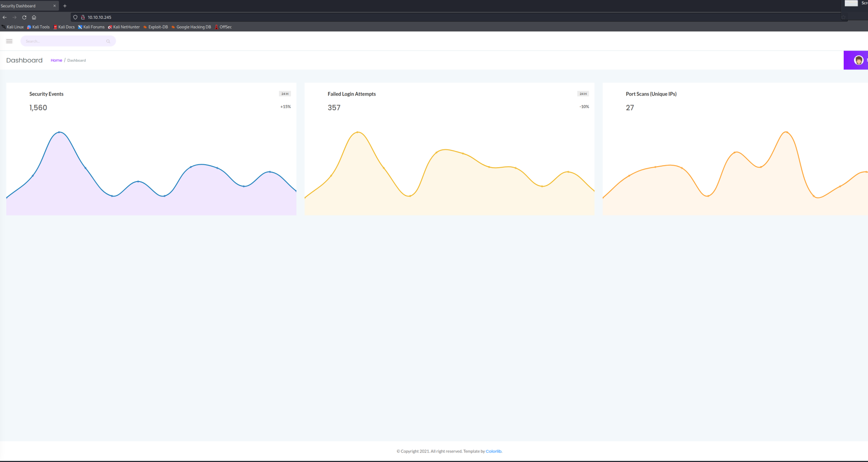Open the hamburger sidebar menu
Viewport: 868px width, 462px height.
tap(9, 41)
